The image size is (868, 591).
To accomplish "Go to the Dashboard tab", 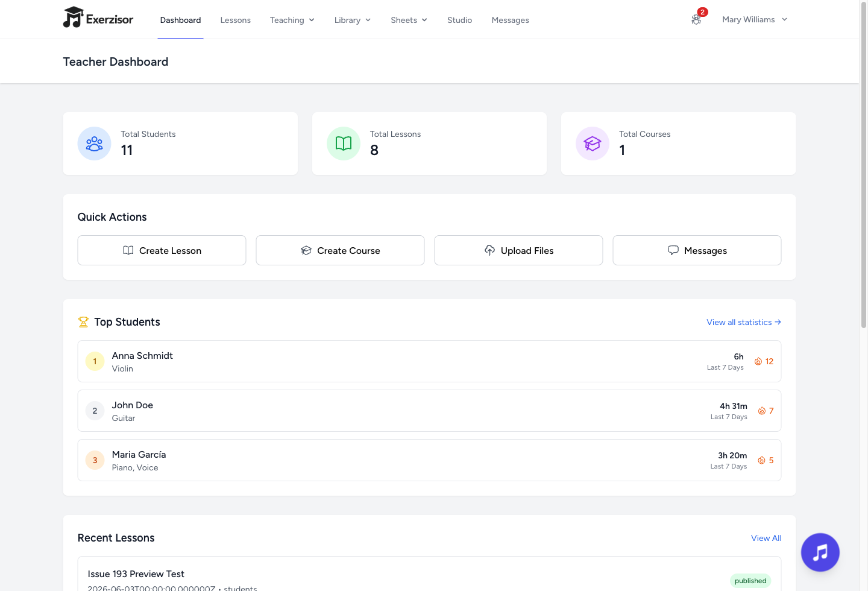I will click(180, 20).
